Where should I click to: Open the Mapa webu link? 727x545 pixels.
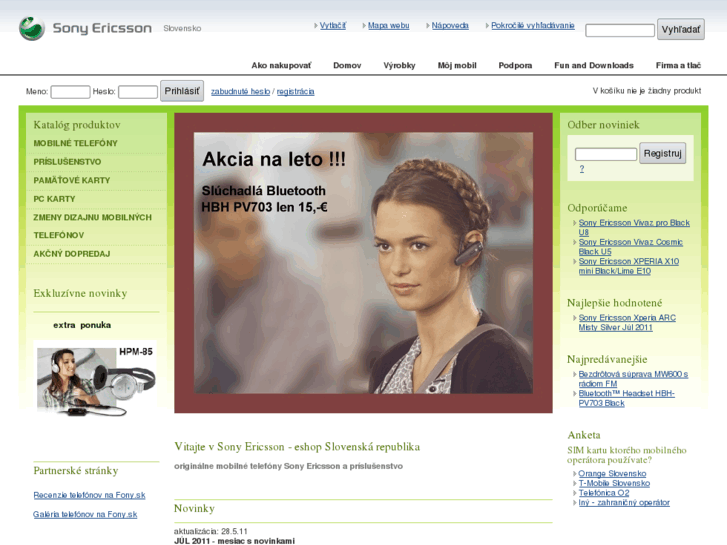[x=389, y=26]
